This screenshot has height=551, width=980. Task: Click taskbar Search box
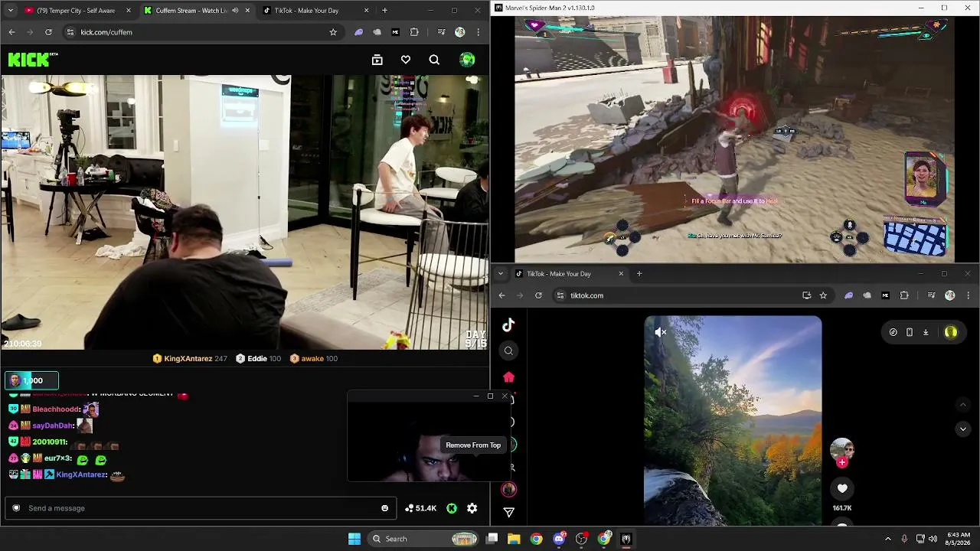tap(424, 539)
